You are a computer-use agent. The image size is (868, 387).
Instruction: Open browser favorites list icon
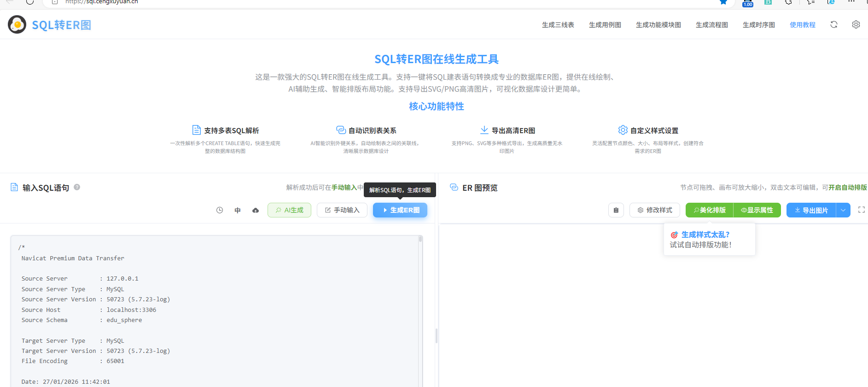click(x=810, y=2)
